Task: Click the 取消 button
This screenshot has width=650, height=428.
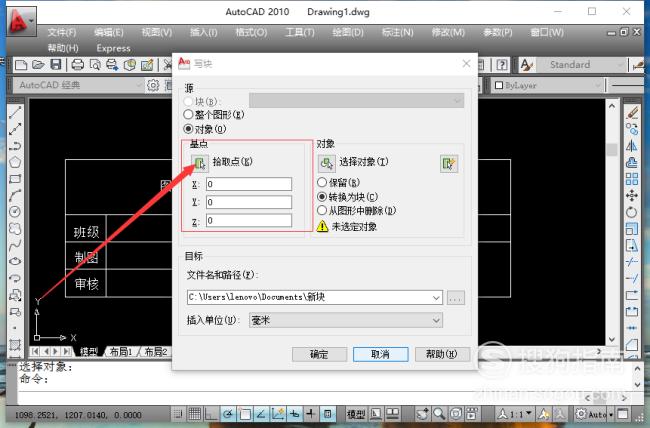Action: pos(381,354)
